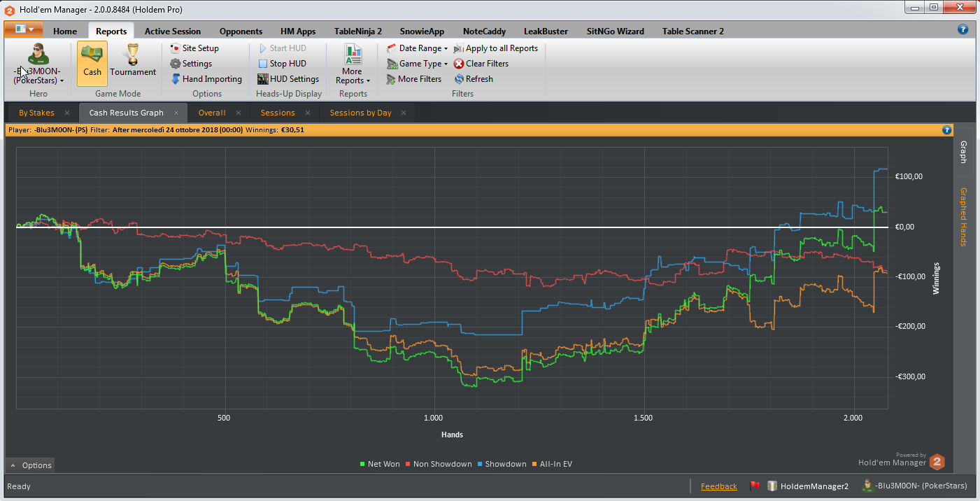The image size is (980, 501).
Task: Switch to the Sessions report tab
Action: point(278,113)
